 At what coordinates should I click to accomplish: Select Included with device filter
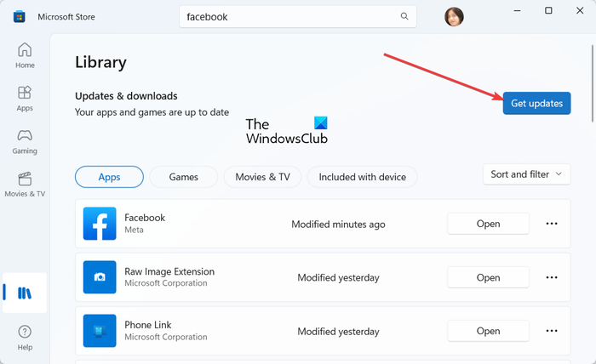(362, 177)
